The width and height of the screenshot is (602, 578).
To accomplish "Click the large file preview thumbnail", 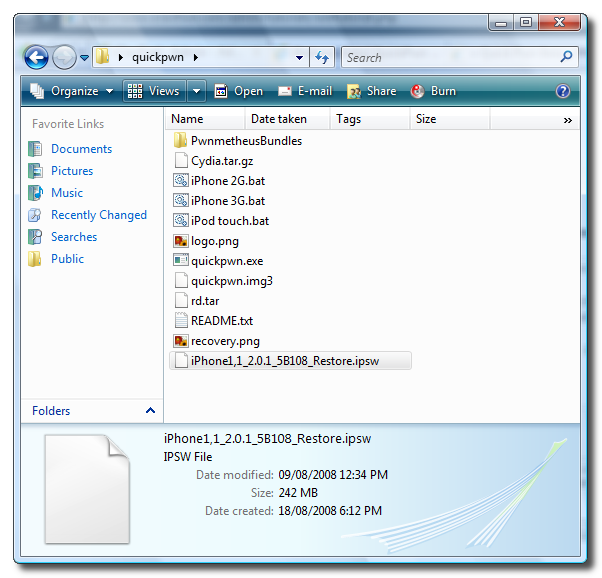I will 87,489.
